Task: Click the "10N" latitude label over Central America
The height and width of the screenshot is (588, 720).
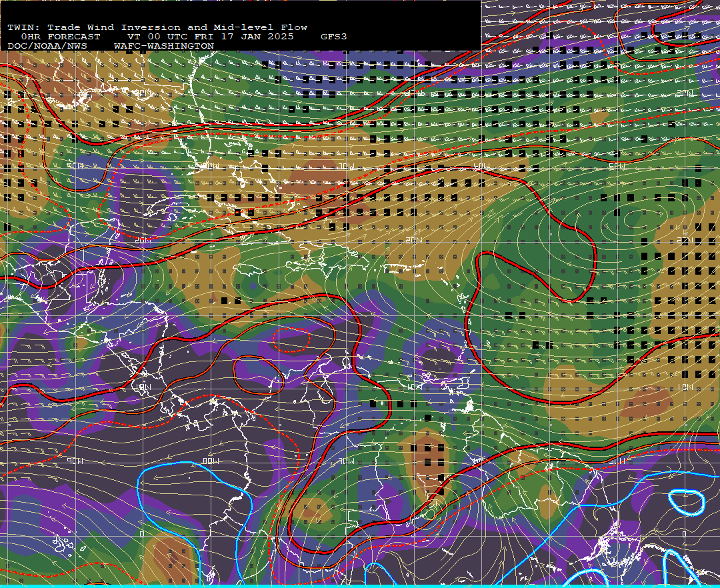Action: 143,387
